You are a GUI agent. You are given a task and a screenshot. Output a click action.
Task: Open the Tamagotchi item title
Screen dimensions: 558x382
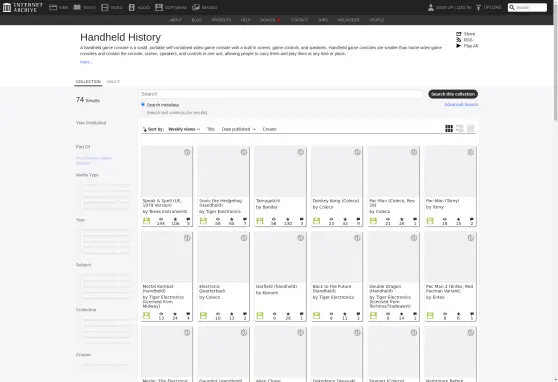(x=268, y=201)
